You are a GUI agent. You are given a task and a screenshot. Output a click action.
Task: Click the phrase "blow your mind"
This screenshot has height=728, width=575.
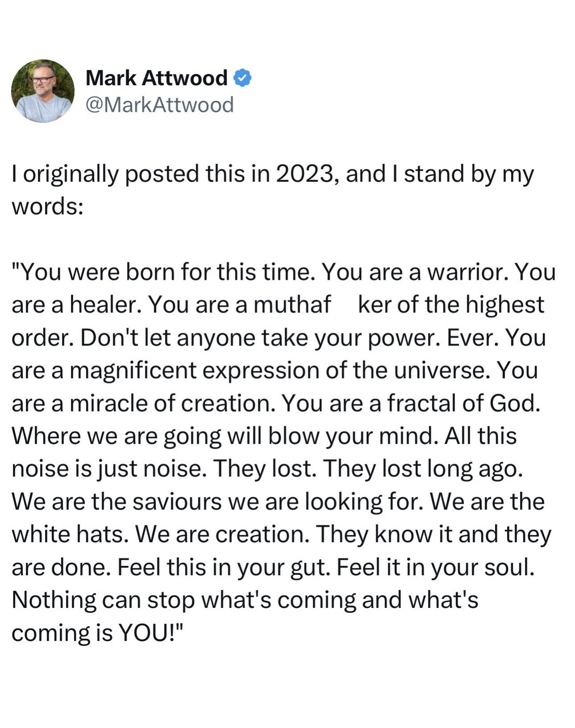click(x=350, y=436)
